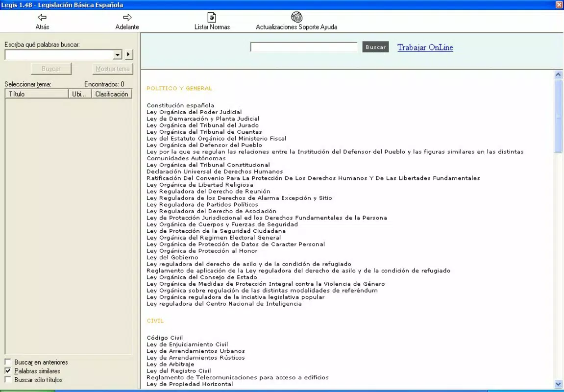Enable Buscar en anteriores checkbox
The image size is (564, 392).
tap(8, 362)
